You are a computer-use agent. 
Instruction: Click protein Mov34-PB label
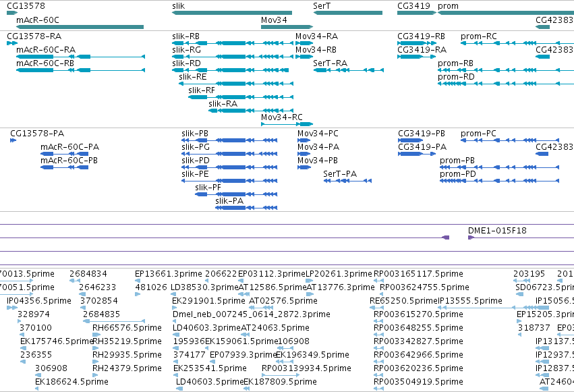318,161
